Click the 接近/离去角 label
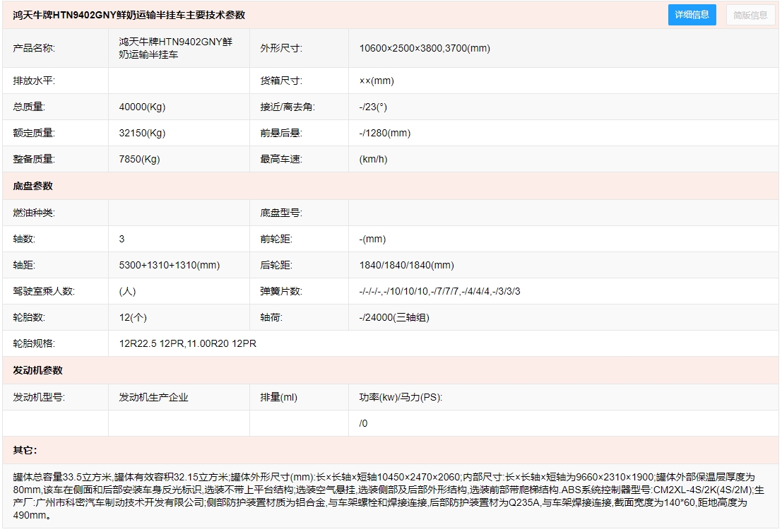This screenshot has height=532, width=782. click(x=288, y=107)
